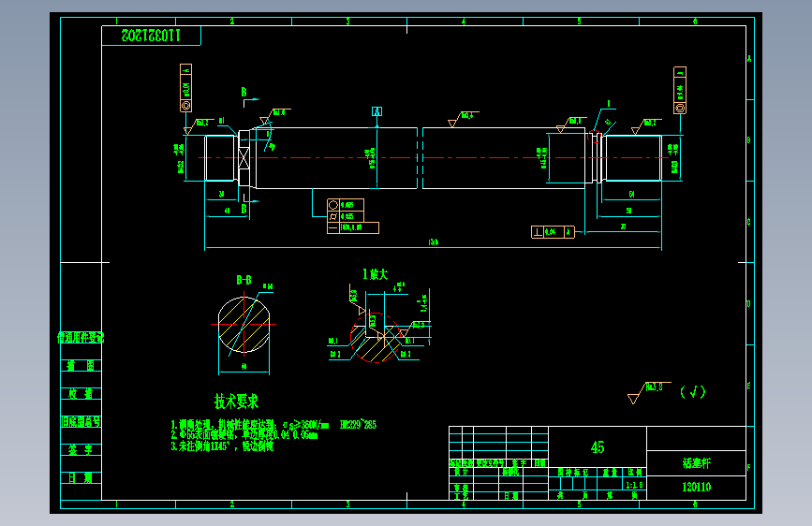This screenshot has height=526, width=812.
Task: Select the 技术要求 heading
Action: 236,402
